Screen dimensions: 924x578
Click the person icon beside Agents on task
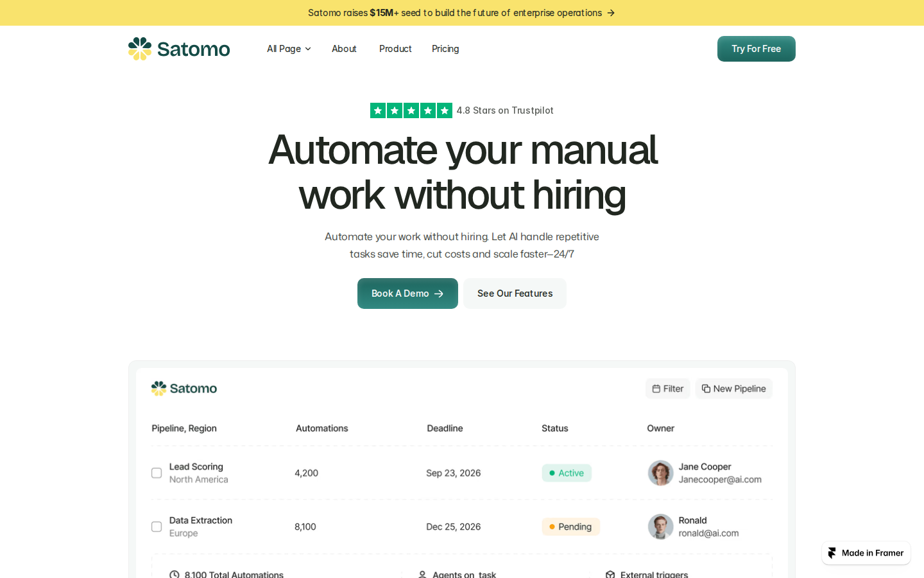(x=422, y=574)
